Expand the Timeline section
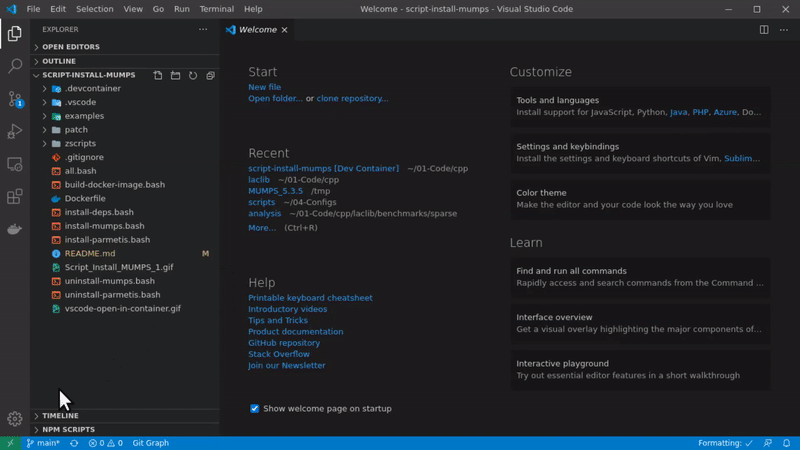This screenshot has height=450, width=800. pyautogui.click(x=125, y=416)
